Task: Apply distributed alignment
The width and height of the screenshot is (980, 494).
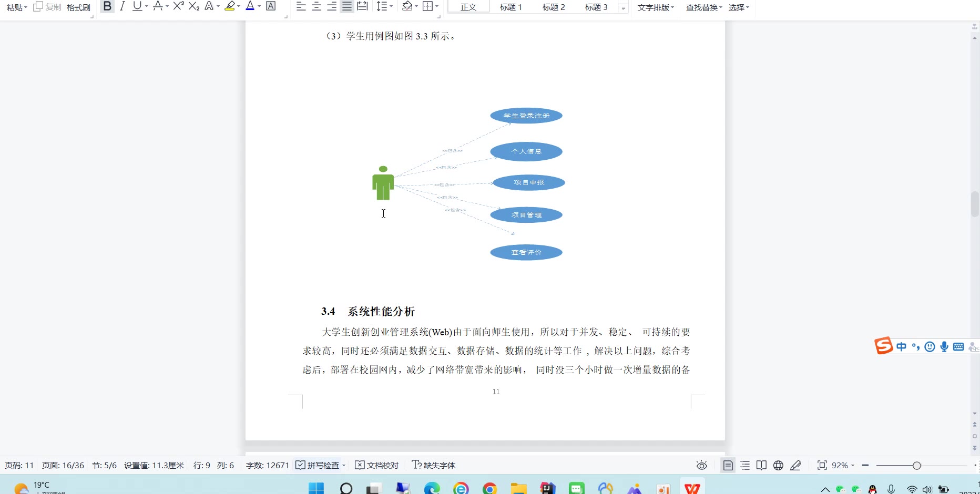Action: (362, 6)
